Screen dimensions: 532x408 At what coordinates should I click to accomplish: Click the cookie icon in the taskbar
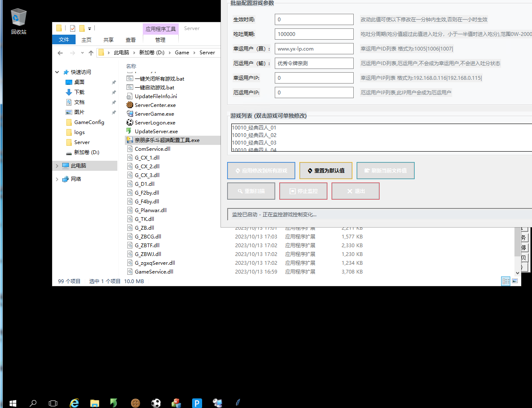[x=135, y=403]
